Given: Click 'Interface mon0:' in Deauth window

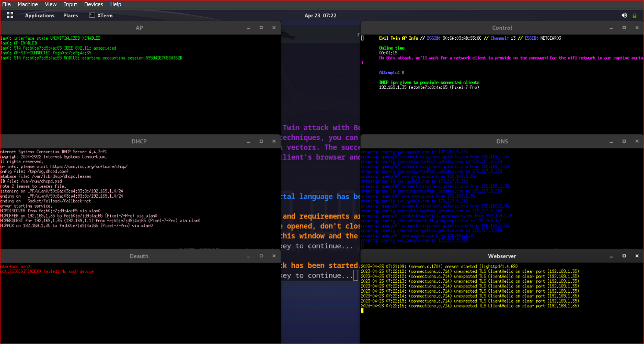Looking at the screenshot, I should (x=16, y=266).
